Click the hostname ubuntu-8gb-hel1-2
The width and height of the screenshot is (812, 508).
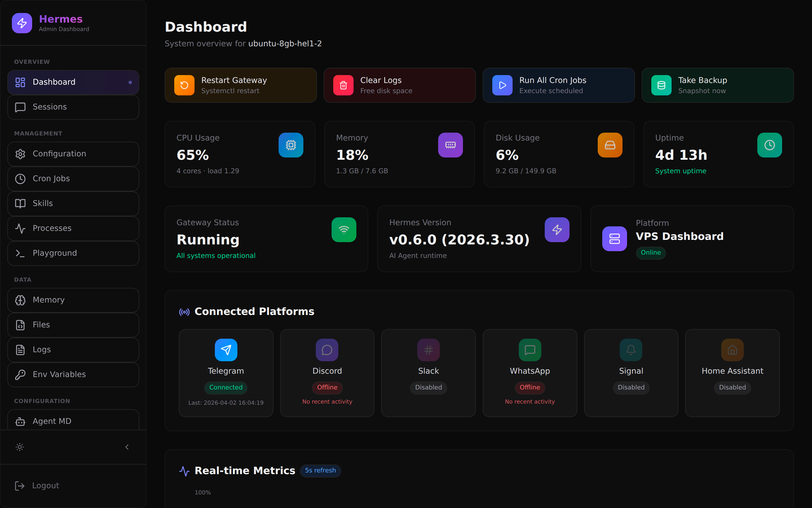tap(285, 43)
